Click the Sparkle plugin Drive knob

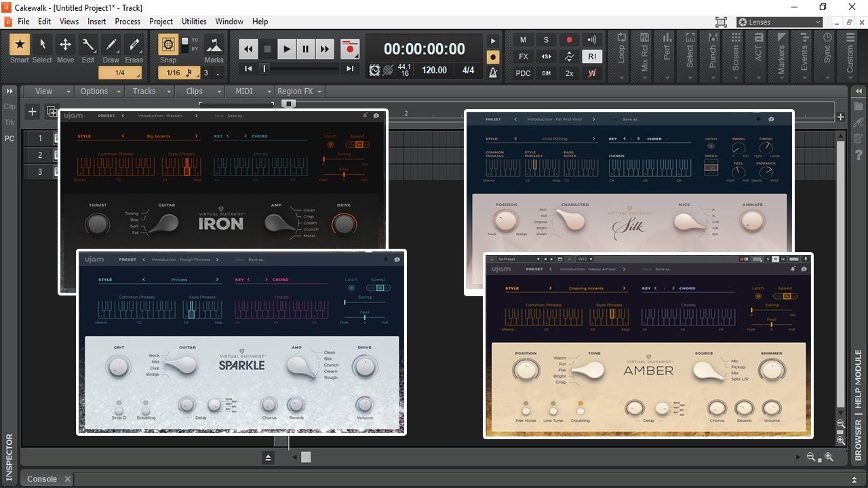[365, 367]
